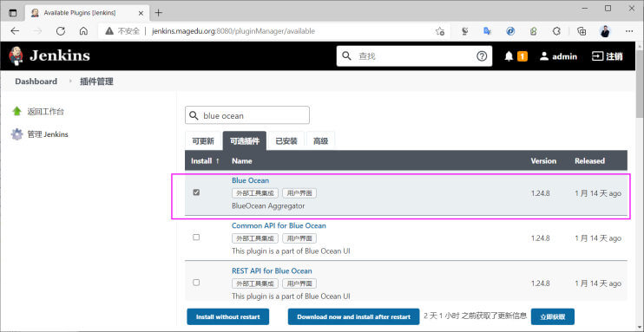Click the browser address bar URL
This screenshot has width=644, height=332.
point(233,31)
